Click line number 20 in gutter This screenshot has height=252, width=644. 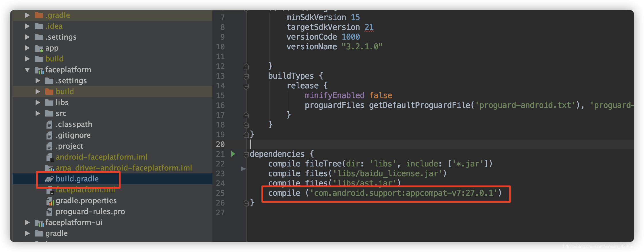coord(220,144)
